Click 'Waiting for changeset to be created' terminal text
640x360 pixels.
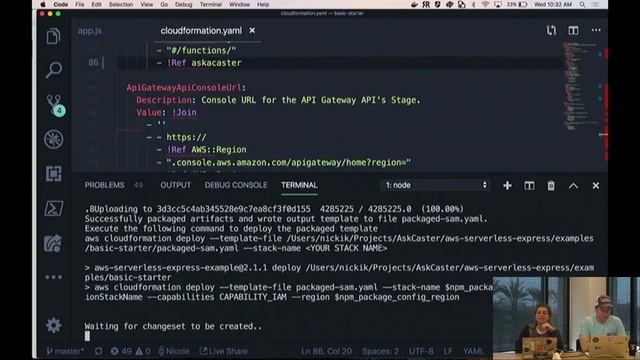click(173, 326)
